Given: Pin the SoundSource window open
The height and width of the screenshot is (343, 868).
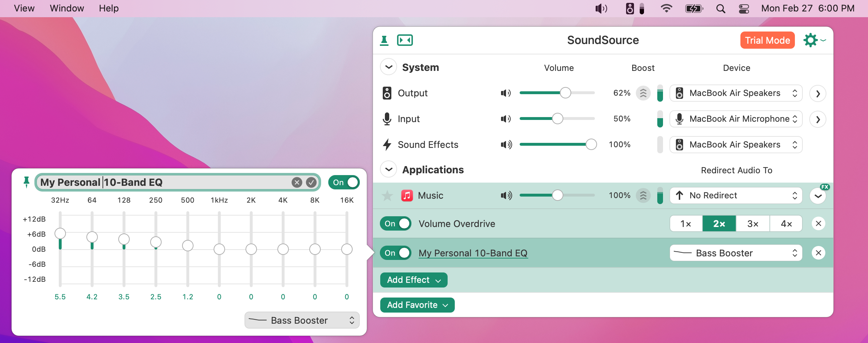Looking at the screenshot, I should [x=384, y=40].
